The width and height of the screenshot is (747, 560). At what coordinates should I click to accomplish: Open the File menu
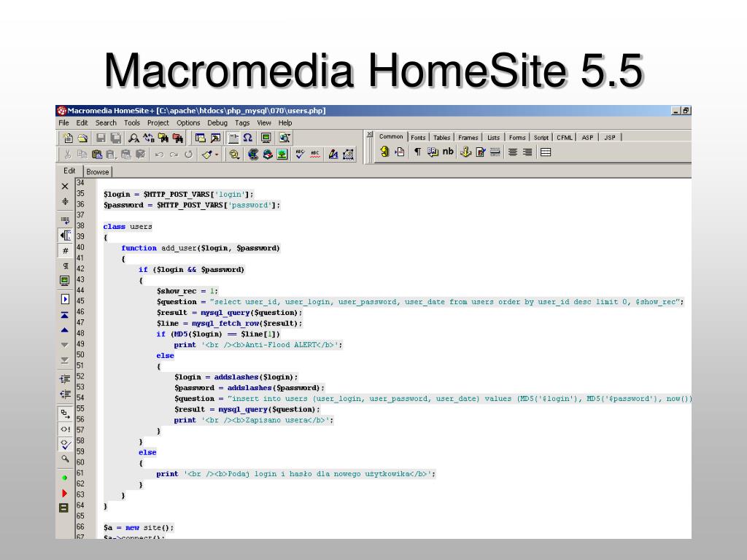click(64, 122)
